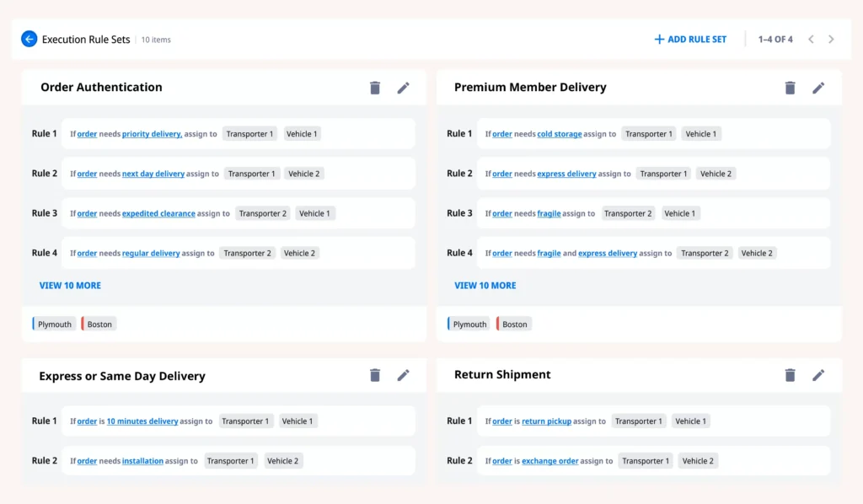The image size is (863, 504).
Task: Select the Plymouth tag under Order Authentication
Action: [x=54, y=324]
